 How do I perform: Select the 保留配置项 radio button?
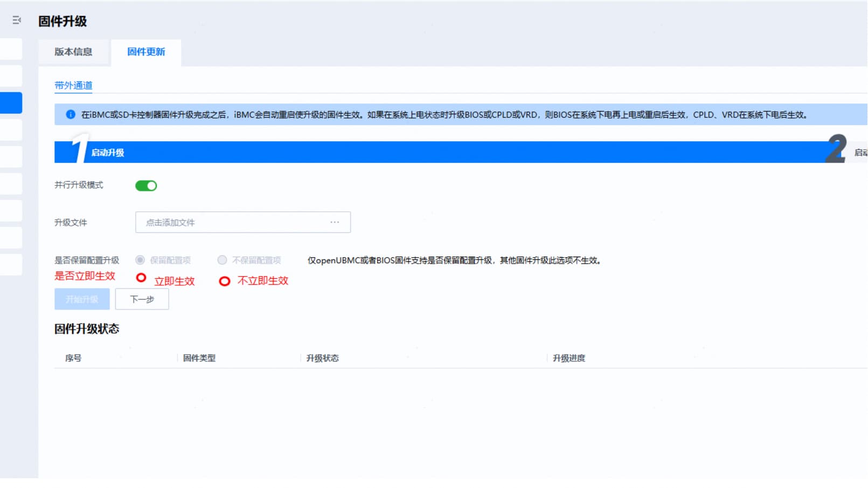click(140, 260)
